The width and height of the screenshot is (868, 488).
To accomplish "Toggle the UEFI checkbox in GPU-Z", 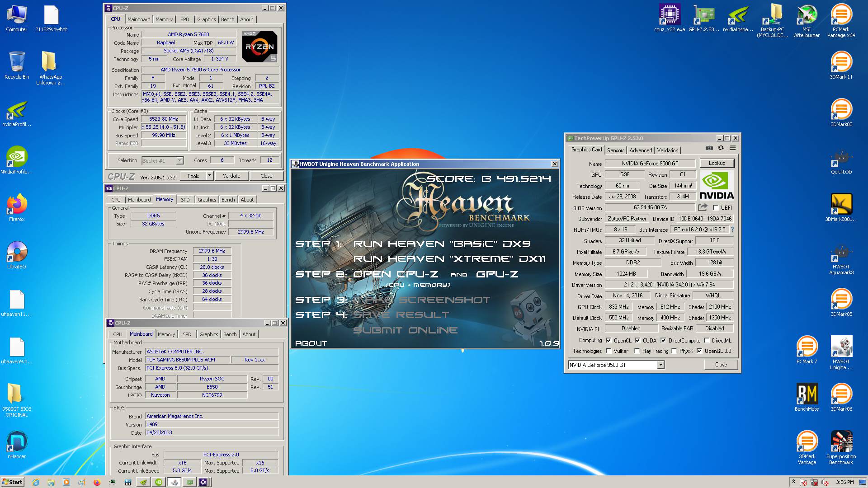I will point(716,208).
